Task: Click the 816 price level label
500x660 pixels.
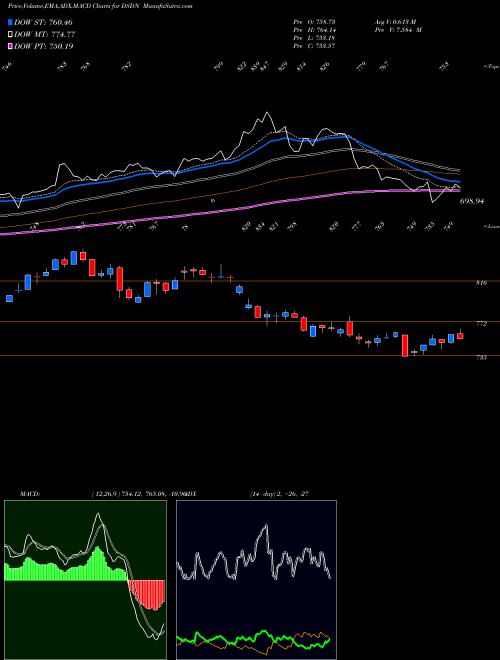Action: 481,282
